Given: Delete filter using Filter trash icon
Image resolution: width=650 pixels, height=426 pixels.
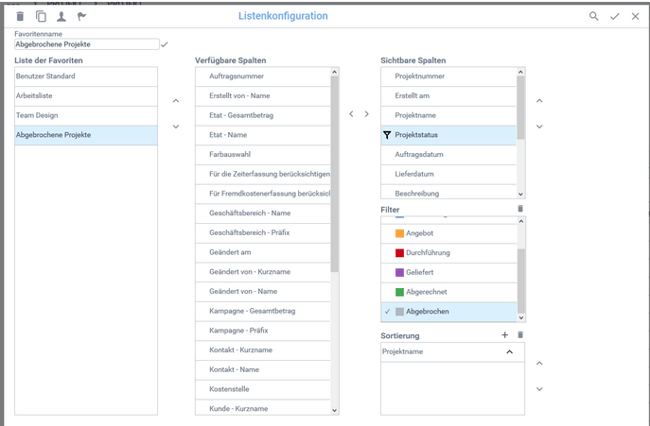Looking at the screenshot, I should coord(519,208).
